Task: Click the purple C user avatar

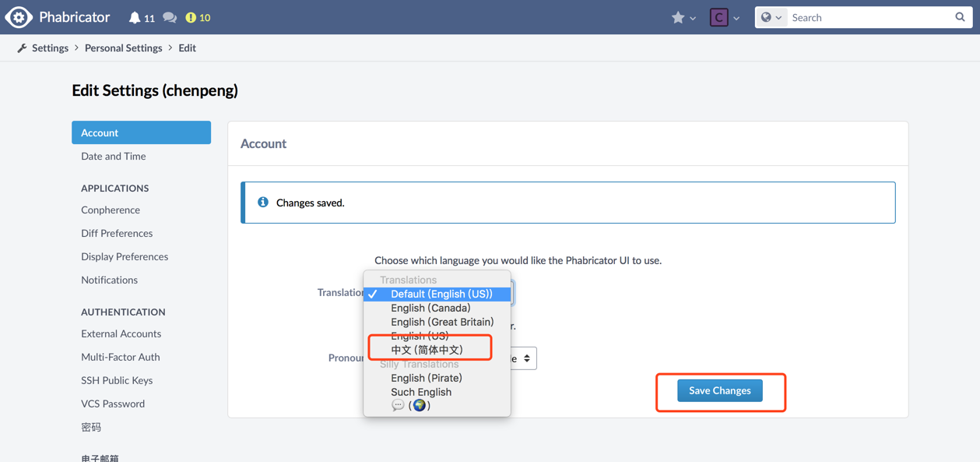Action: [x=718, y=17]
